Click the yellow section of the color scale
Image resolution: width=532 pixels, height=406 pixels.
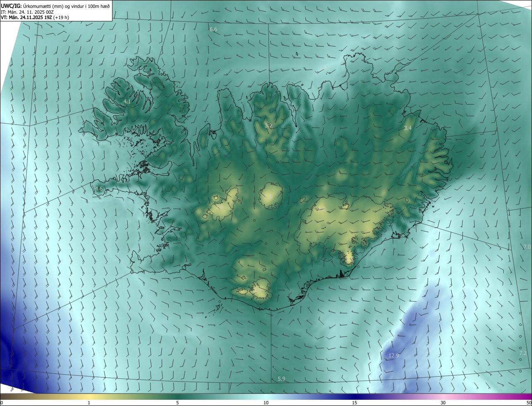[89, 397]
